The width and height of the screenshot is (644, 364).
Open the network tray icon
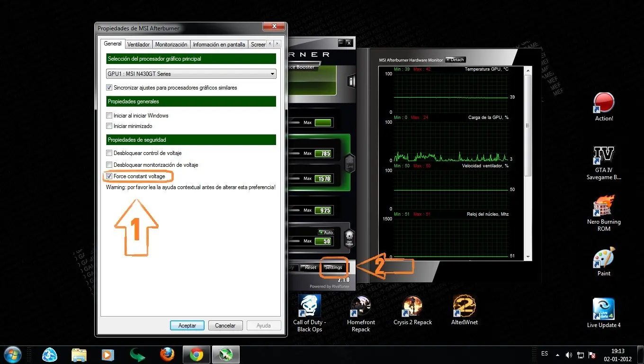(581, 355)
